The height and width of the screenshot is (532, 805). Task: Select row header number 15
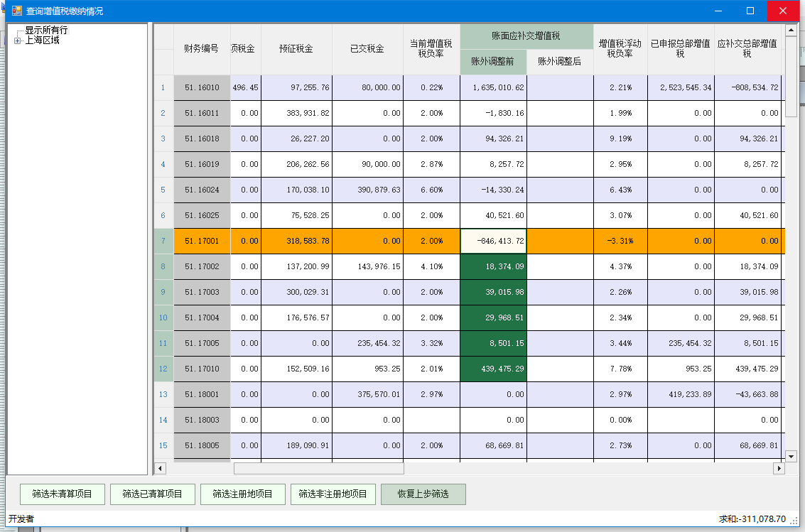pos(163,445)
